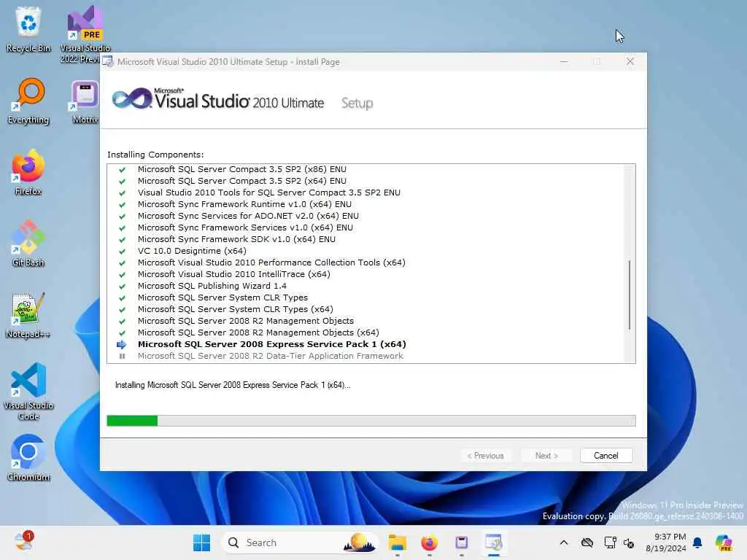Select Microsoft SQL Publishing Wizard 1.4 row
Viewport: 747px width, 560px height.
(x=212, y=286)
